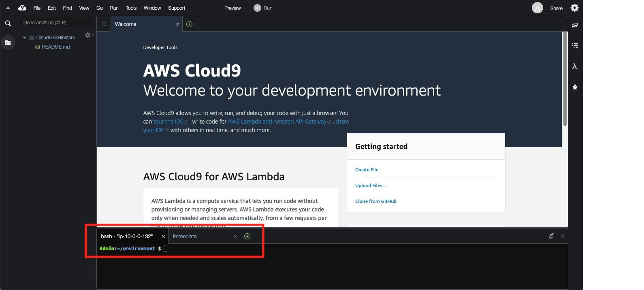Open the File menu

[37, 8]
